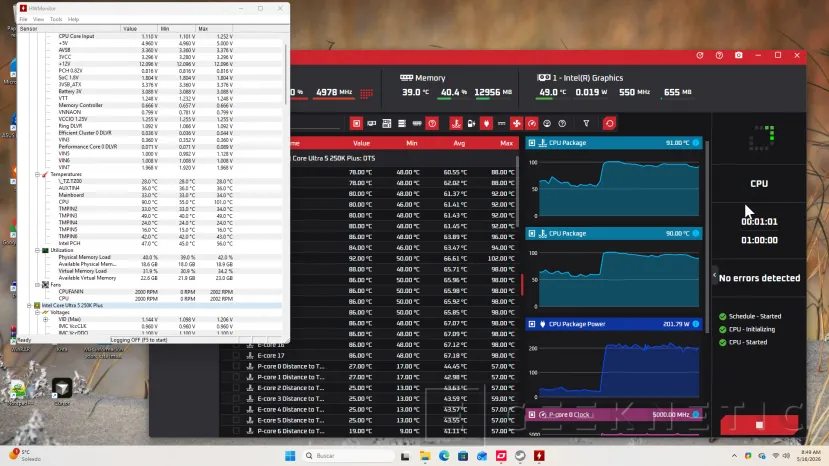Tick the checkbox for E-core 17
The width and height of the screenshot is (829, 466).
(236, 355)
